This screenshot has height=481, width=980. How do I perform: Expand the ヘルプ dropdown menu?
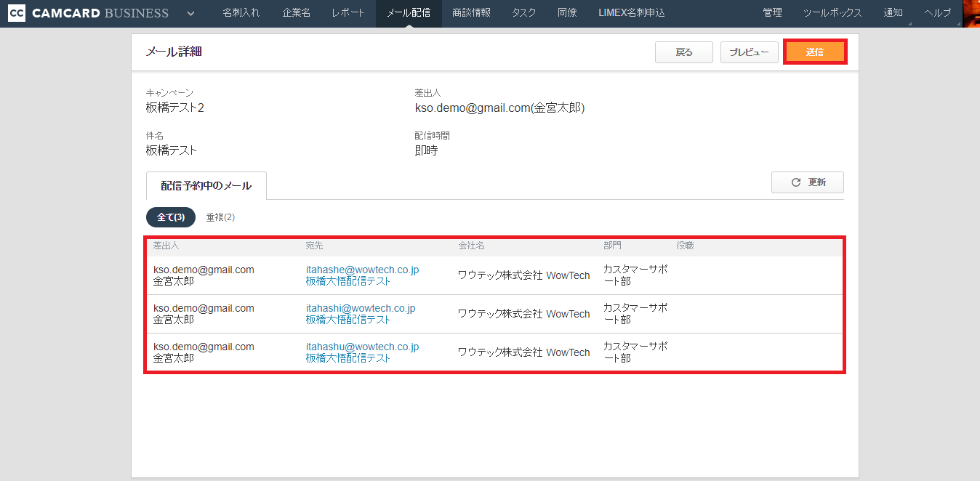point(937,13)
